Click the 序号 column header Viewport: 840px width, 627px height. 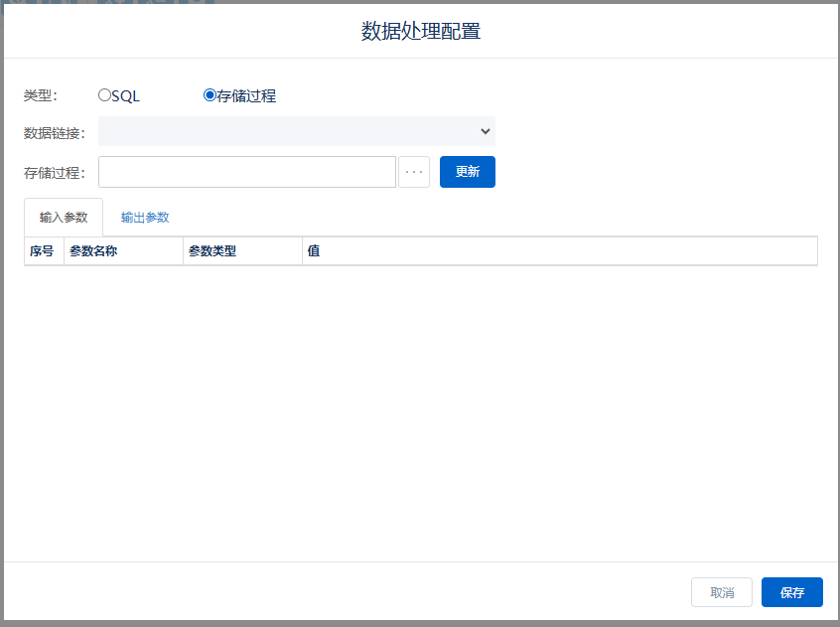[42, 251]
